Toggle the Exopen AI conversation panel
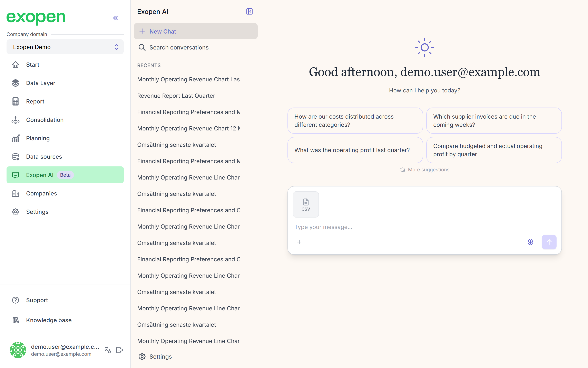Image resolution: width=588 pixels, height=368 pixels. tap(249, 11)
